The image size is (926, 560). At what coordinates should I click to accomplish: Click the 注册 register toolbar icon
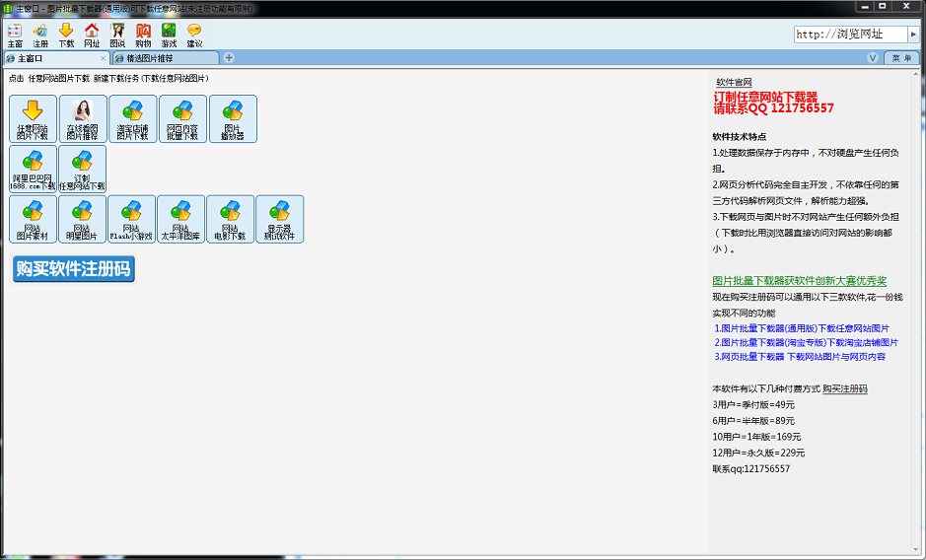pos(40,35)
